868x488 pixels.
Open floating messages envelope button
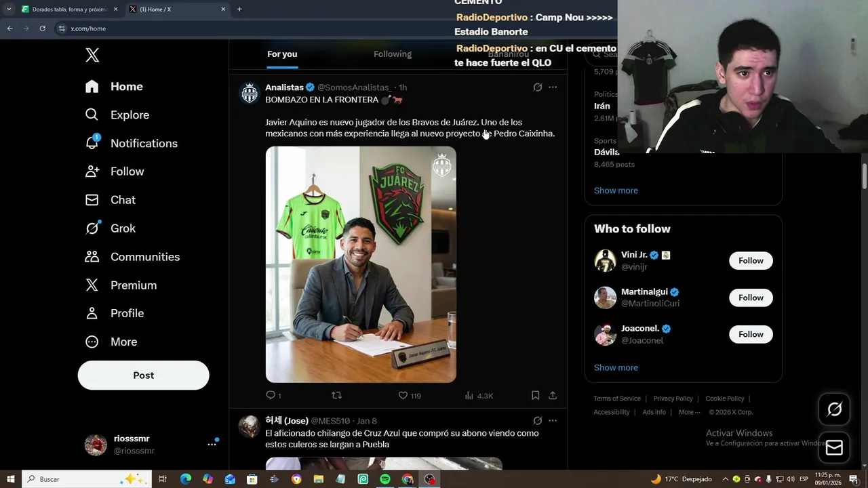pos(834,448)
